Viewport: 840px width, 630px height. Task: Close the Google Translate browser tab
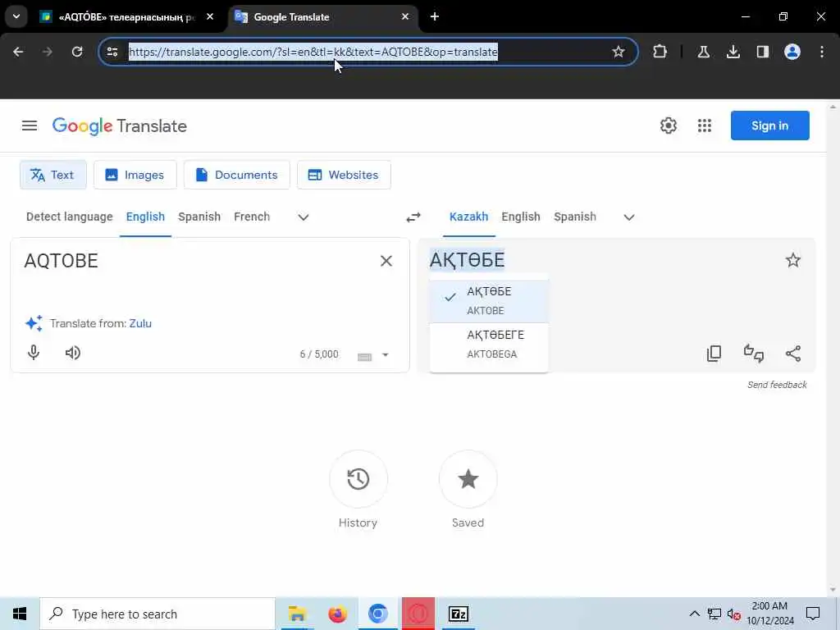pyautogui.click(x=405, y=16)
